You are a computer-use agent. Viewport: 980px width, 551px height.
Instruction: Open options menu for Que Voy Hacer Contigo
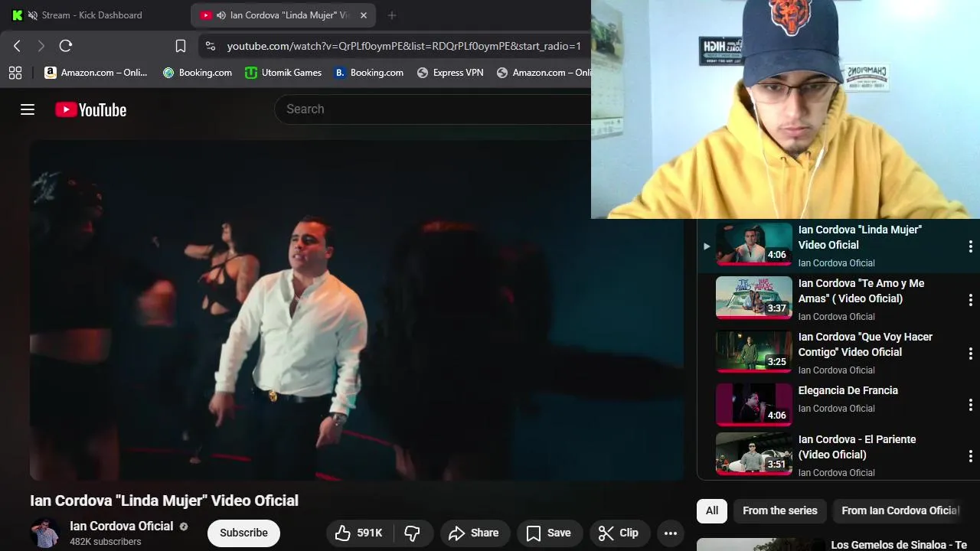pyautogui.click(x=970, y=354)
